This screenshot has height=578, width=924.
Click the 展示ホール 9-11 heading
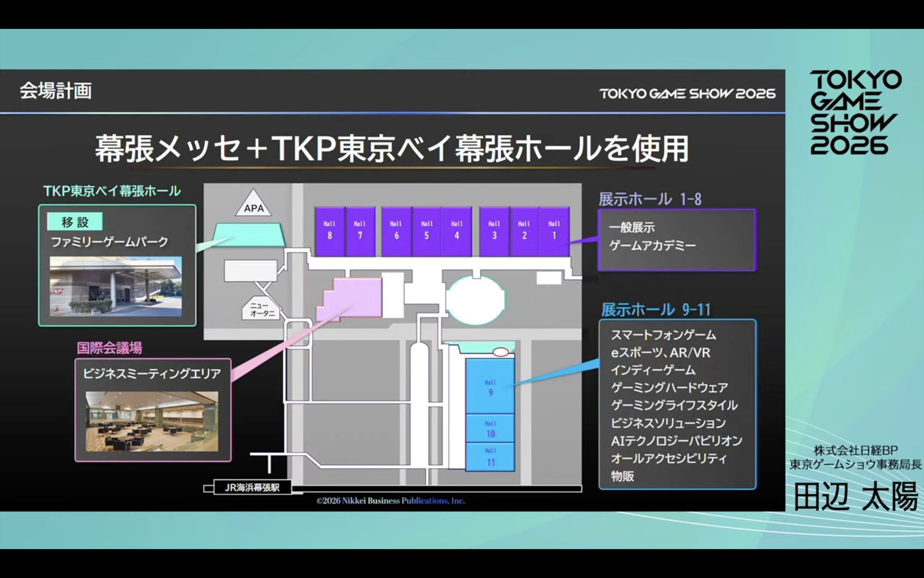tap(655, 310)
